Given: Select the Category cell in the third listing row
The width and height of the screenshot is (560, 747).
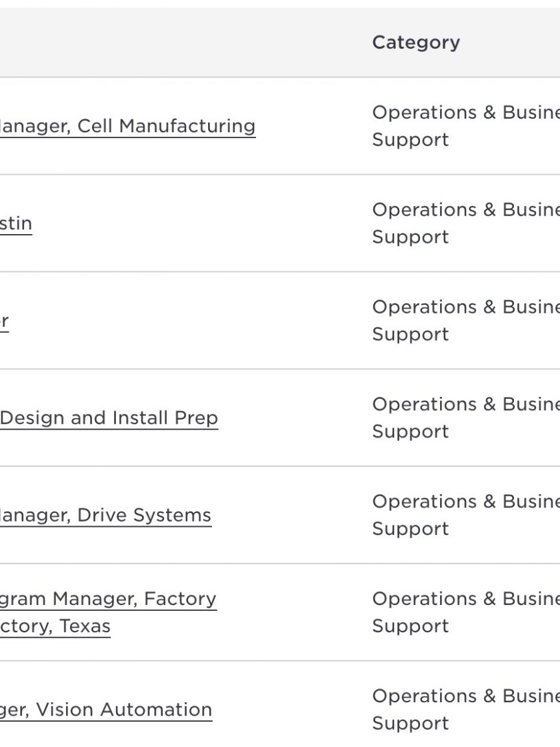Looking at the screenshot, I should tap(466, 321).
